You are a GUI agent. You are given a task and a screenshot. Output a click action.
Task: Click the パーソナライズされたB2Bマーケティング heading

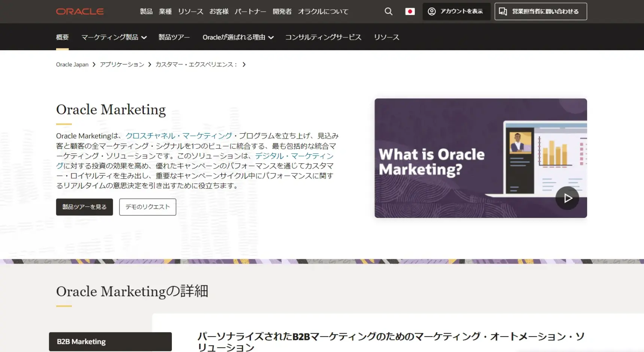point(391,342)
